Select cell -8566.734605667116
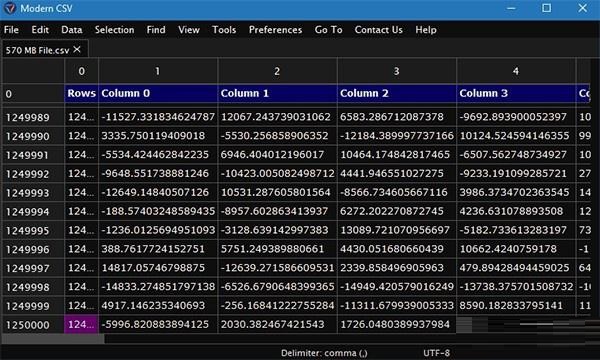Screen dimensions: 600x360 click(x=396, y=192)
